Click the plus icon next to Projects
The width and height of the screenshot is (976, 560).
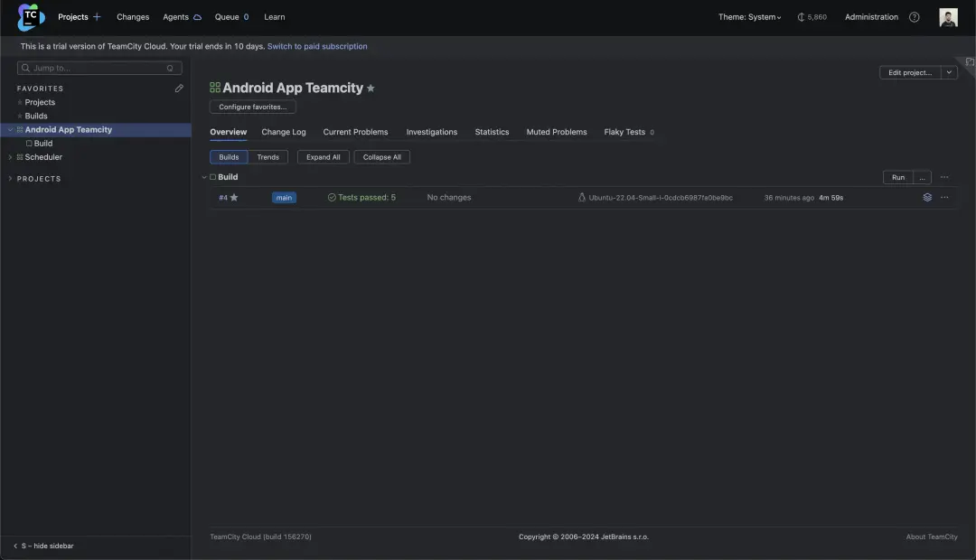point(98,17)
